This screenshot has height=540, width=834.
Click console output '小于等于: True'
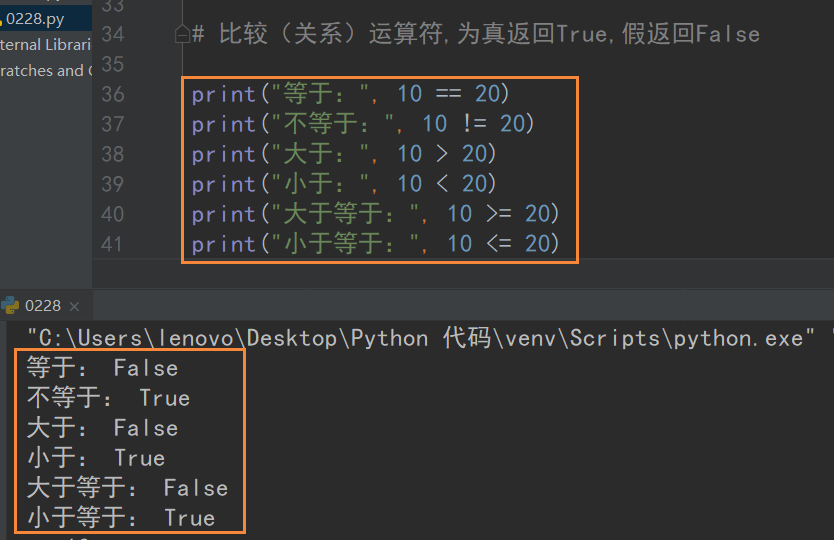point(121,518)
